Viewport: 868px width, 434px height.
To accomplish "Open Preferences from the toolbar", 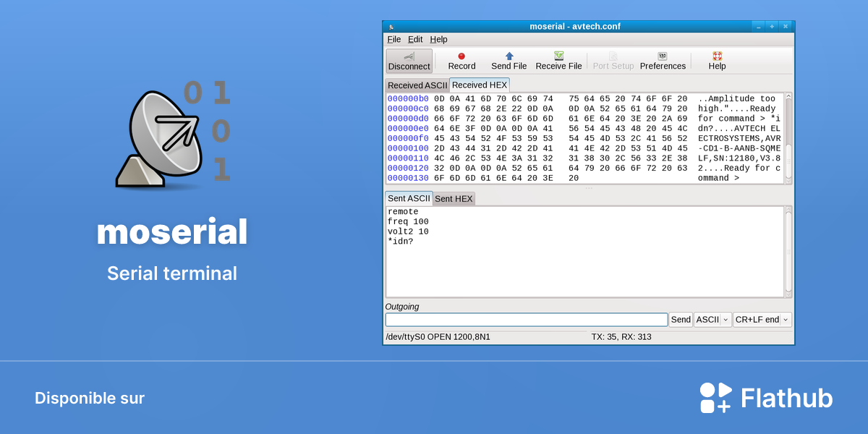I will click(x=663, y=61).
